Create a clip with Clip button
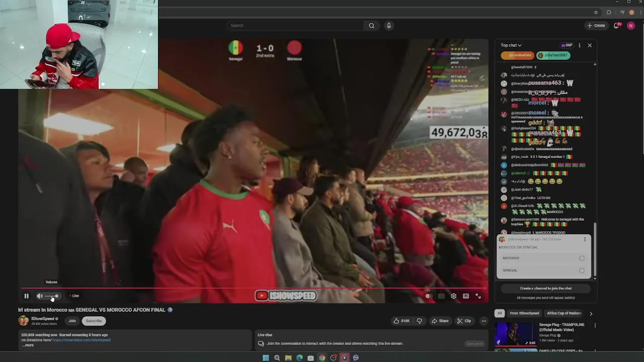 click(x=464, y=321)
